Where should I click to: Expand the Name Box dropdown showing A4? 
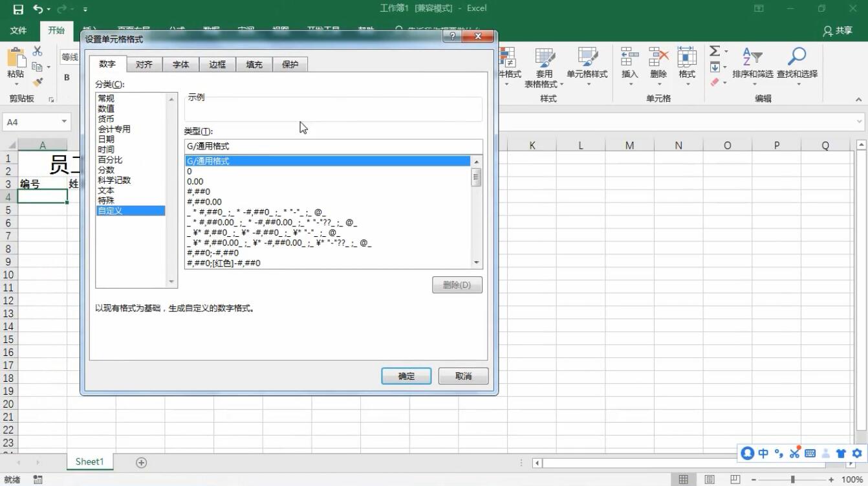[x=64, y=122]
